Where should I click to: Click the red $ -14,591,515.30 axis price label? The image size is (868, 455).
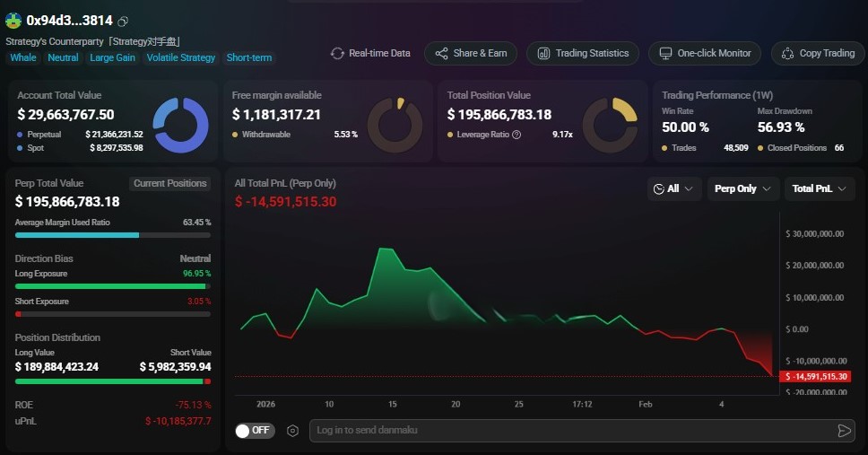click(x=815, y=377)
